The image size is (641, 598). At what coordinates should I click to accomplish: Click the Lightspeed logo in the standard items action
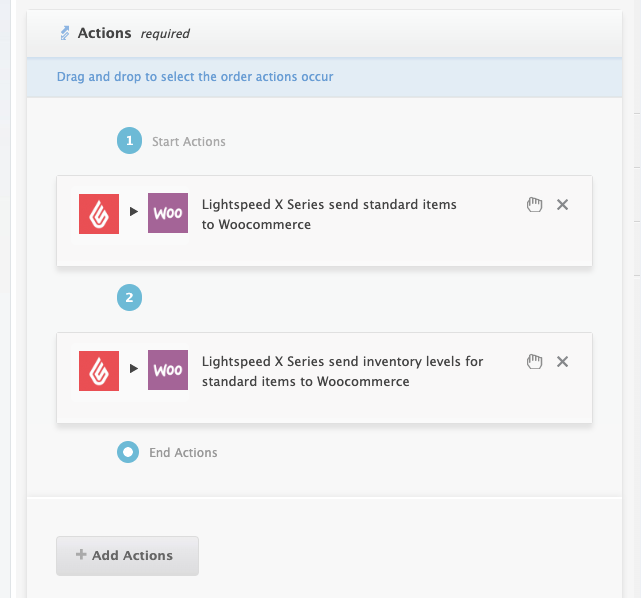coord(99,213)
